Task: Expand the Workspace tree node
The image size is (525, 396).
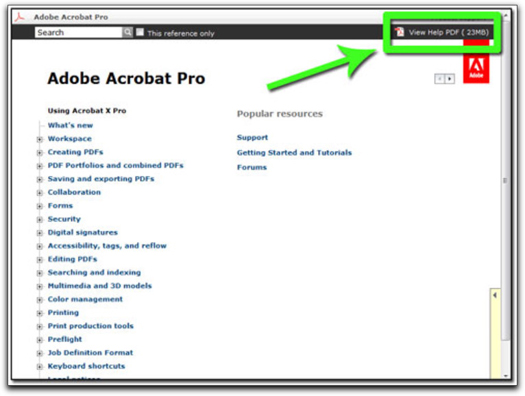Action: tap(40, 139)
